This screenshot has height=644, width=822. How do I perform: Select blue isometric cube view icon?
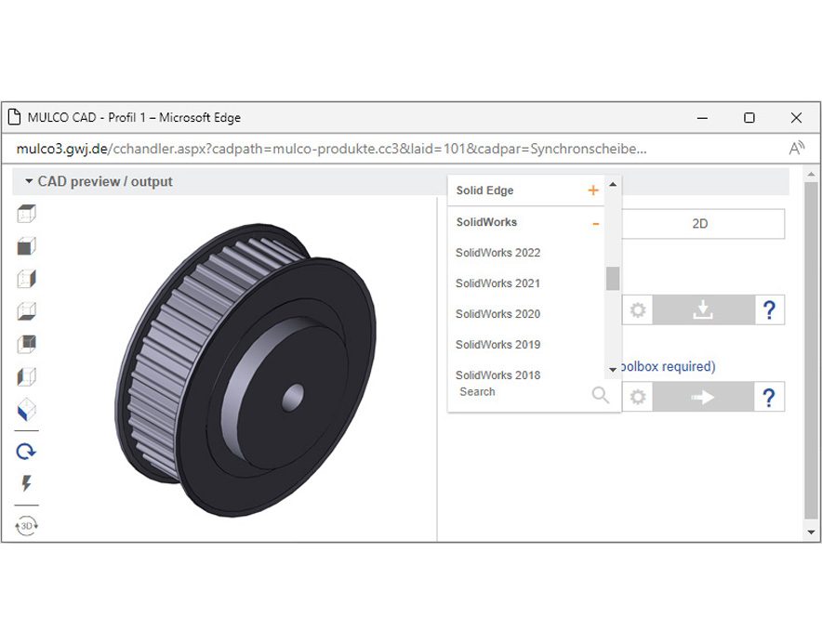coord(26,410)
